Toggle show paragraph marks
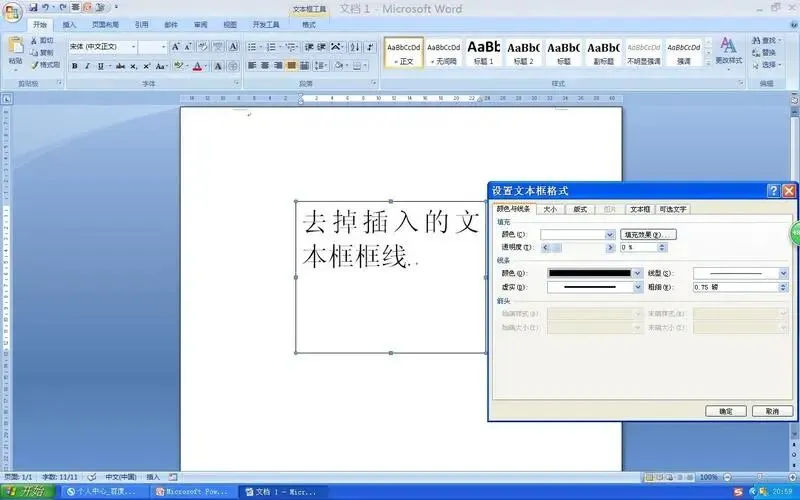Image resolution: width=800 pixels, height=500 pixels. point(371,47)
